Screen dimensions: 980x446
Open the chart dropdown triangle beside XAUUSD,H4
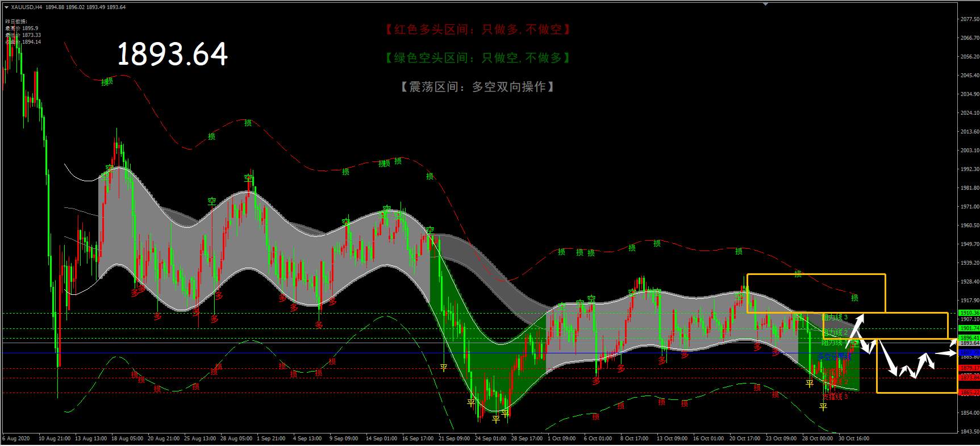[7, 7]
